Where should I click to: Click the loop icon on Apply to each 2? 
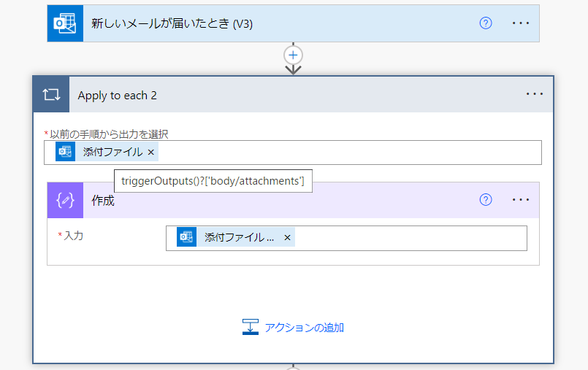pos(51,94)
